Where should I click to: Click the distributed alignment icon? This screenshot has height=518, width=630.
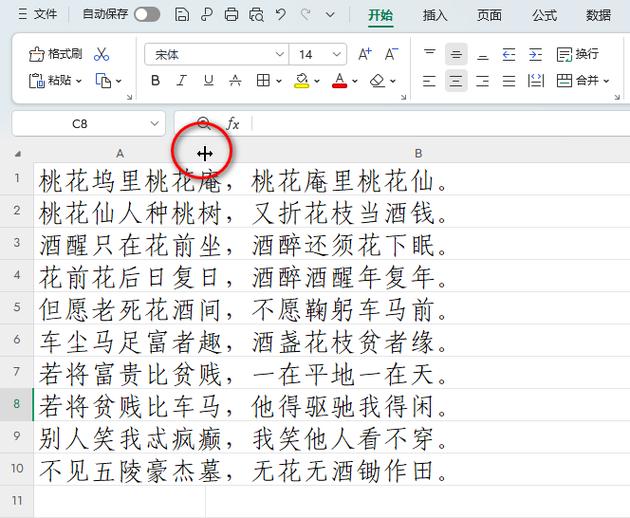[x=535, y=80]
